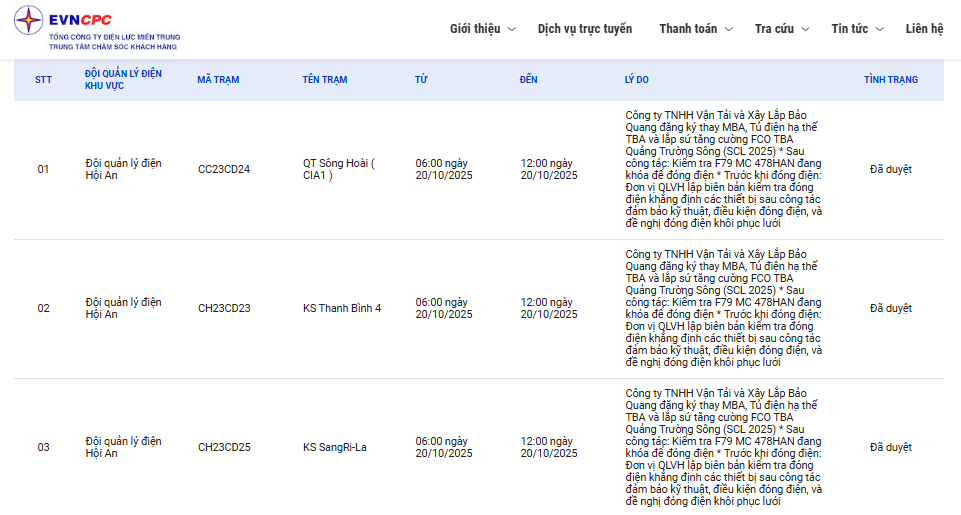Image resolution: width=961 pixels, height=515 pixels.
Task: Expand the Giới thiệu dropdown chevron
Action: tap(512, 29)
